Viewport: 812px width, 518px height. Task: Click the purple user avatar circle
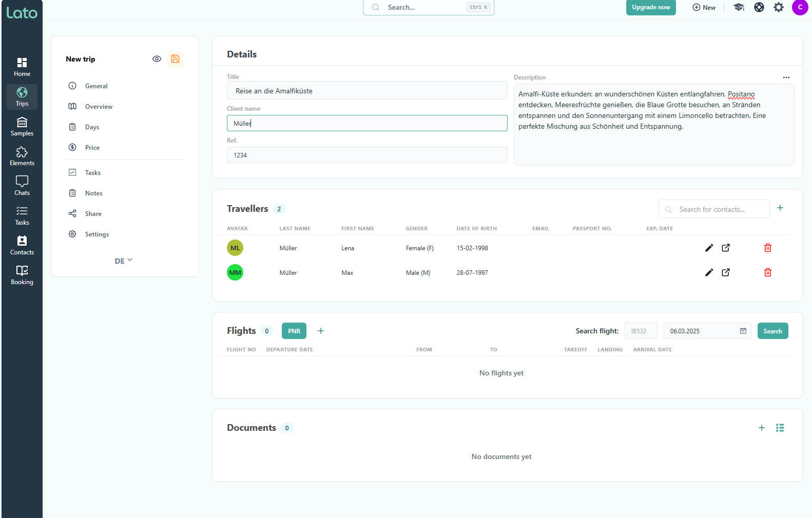pyautogui.click(x=800, y=7)
